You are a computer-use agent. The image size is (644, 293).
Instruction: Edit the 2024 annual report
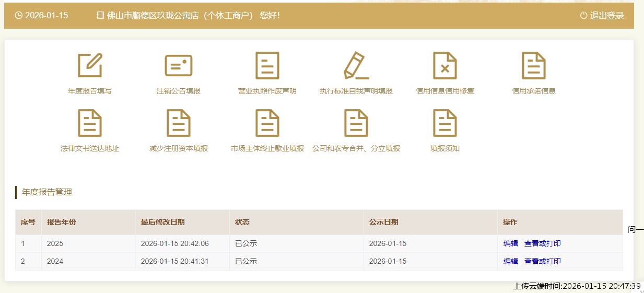pos(510,261)
